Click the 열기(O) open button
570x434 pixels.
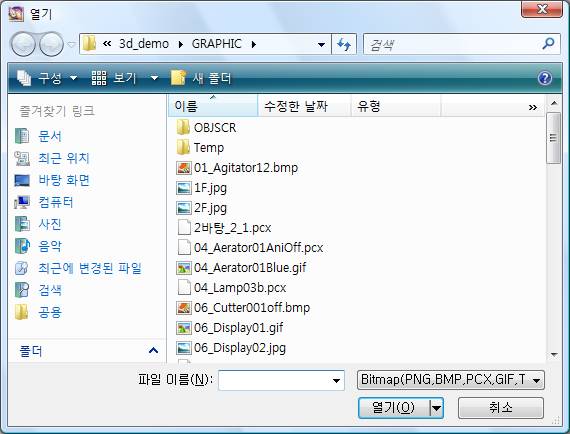tap(394, 408)
